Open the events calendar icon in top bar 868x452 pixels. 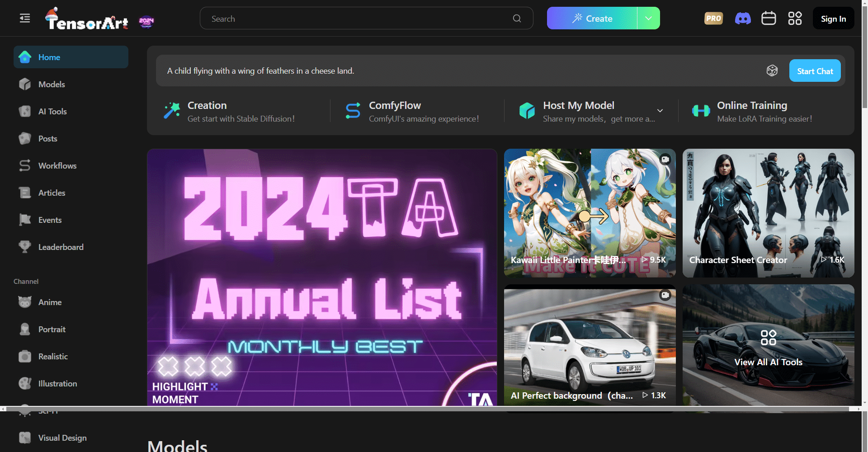pyautogui.click(x=769, y=18)
